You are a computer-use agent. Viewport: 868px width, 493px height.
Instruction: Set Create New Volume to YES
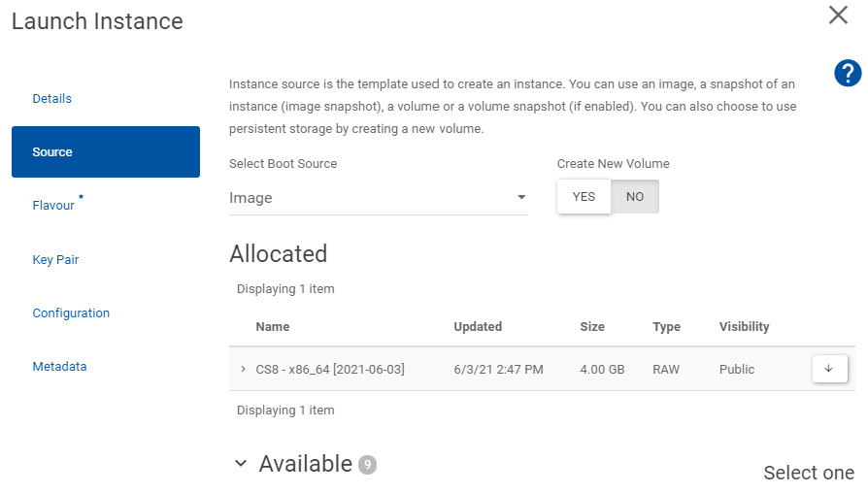click(x=584, y=197)
